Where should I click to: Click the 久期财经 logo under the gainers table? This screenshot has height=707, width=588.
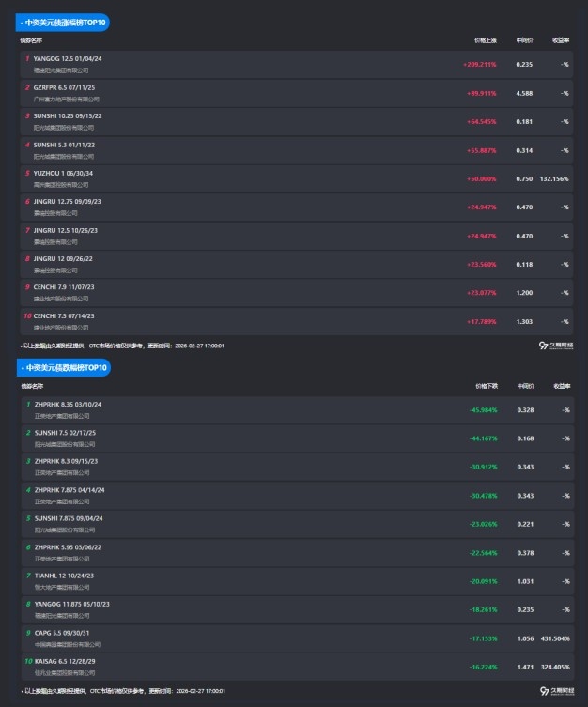tap(555, 346)
